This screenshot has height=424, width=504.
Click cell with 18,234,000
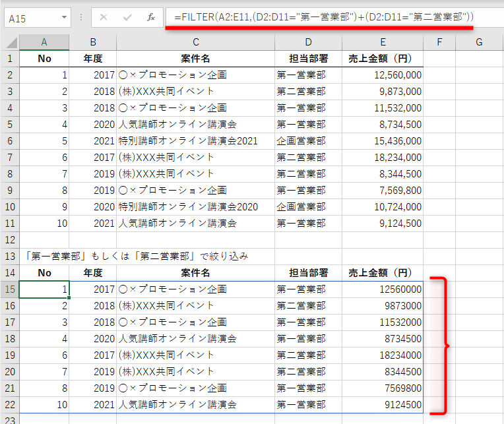pyautogui.click(x=383, y=158)
